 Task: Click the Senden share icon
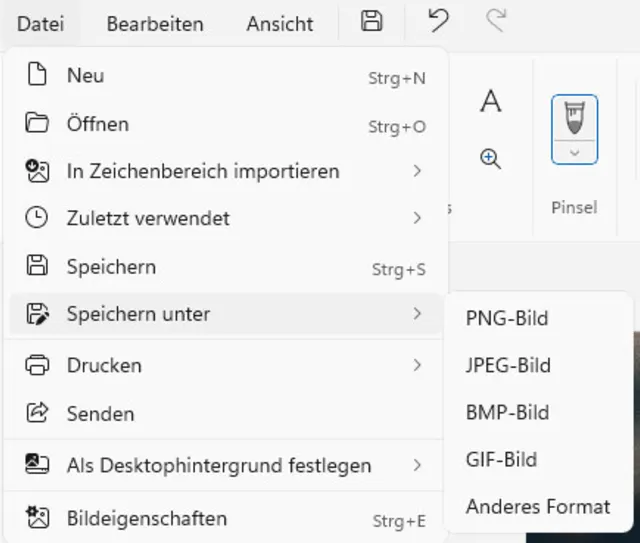pos(37,413)
